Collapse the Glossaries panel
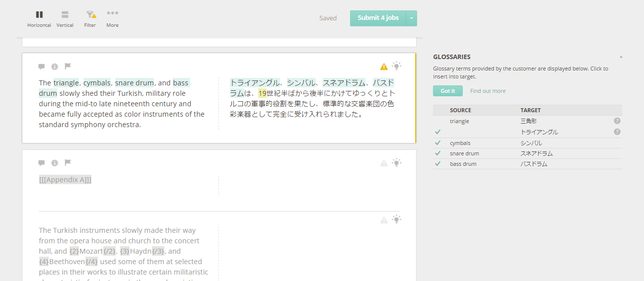Screen dimensions: 644x281 [x=621, y=57]
